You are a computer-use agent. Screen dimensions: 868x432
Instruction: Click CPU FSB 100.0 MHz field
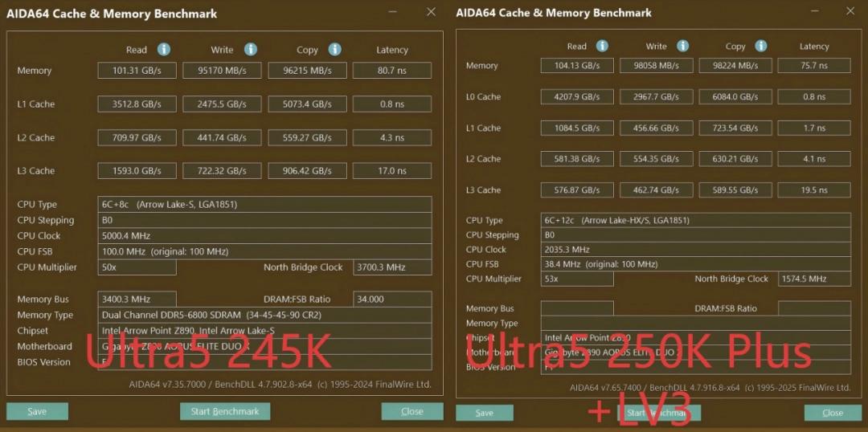[x=264, y=251]
